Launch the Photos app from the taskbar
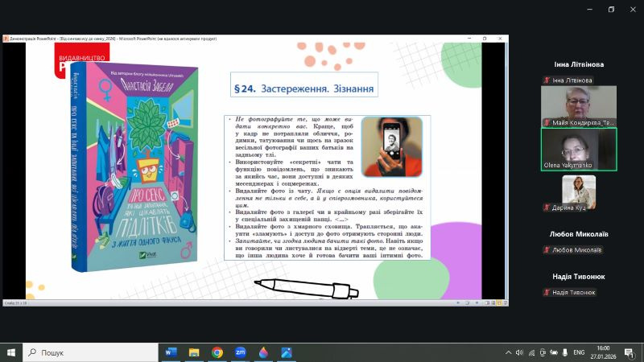644x362 pixels. click(287, 352)
